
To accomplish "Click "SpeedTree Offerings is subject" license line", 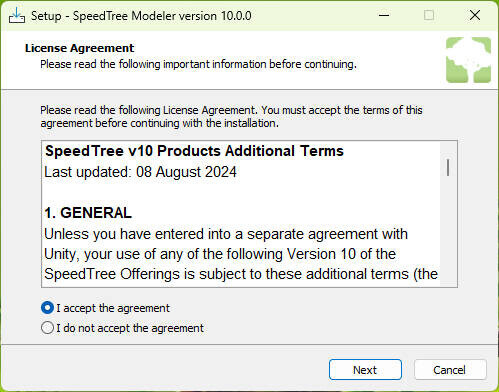I will 241,274.
